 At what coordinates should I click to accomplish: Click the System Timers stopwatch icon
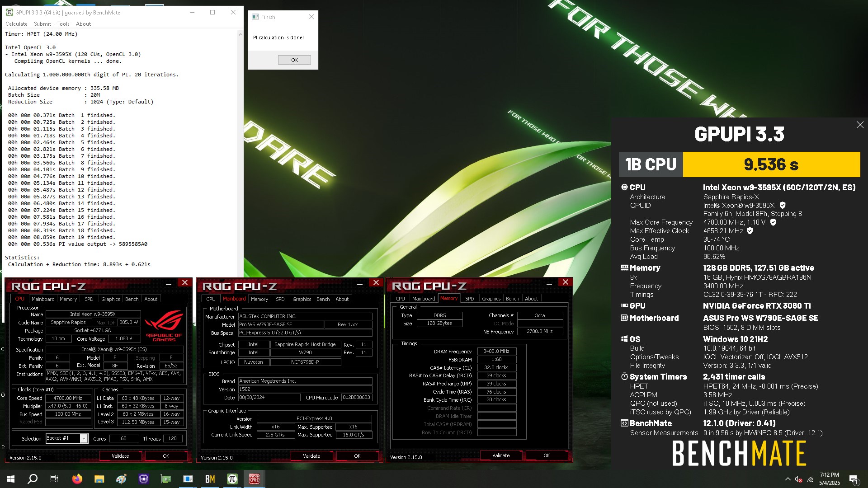click(624, 376)
